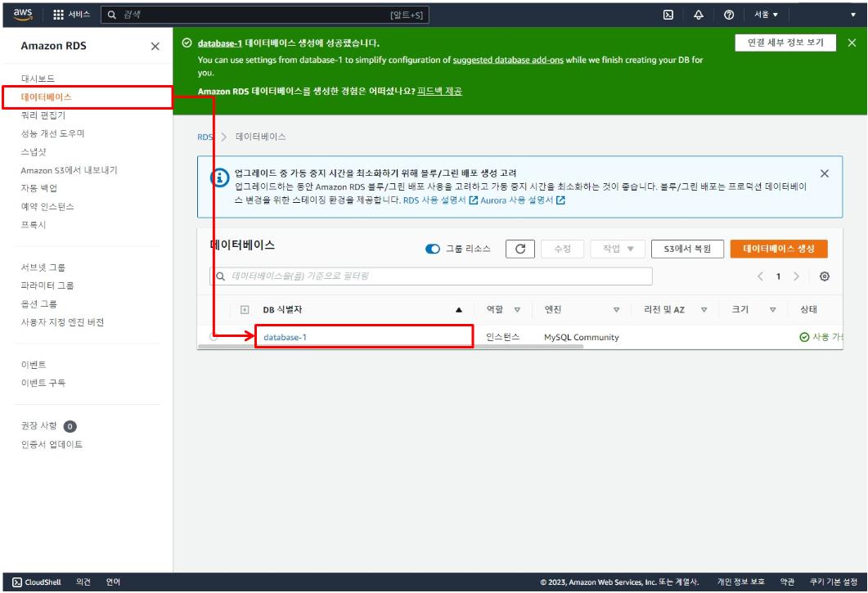
Task: Open custom engine versions sidebar item
Action: (x=62, y=322)
